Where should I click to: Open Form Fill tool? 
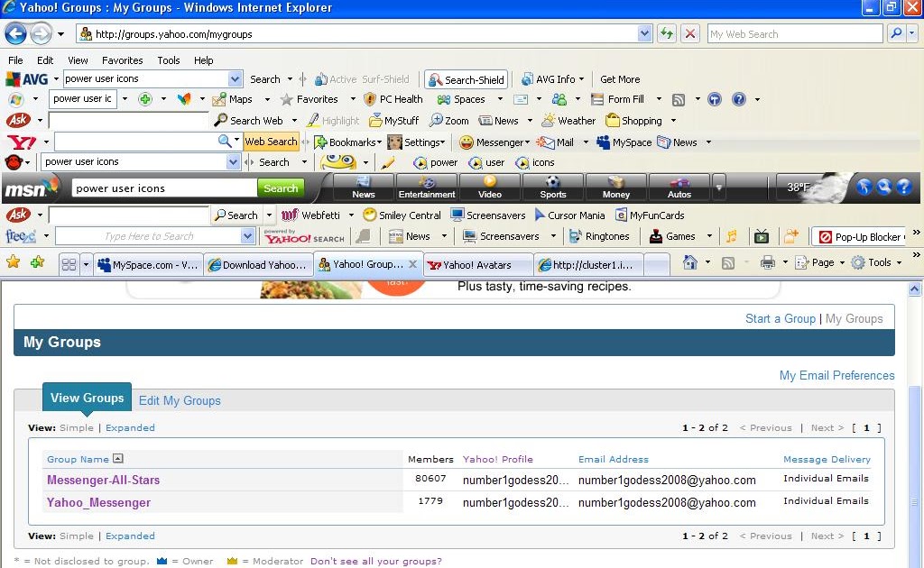coord(617,99)
